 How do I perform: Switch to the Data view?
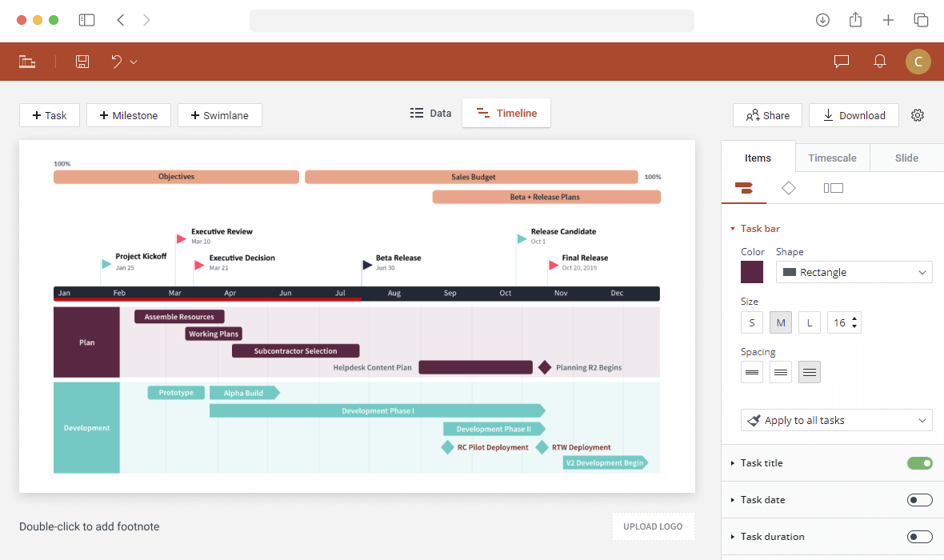tap(430, 113)
